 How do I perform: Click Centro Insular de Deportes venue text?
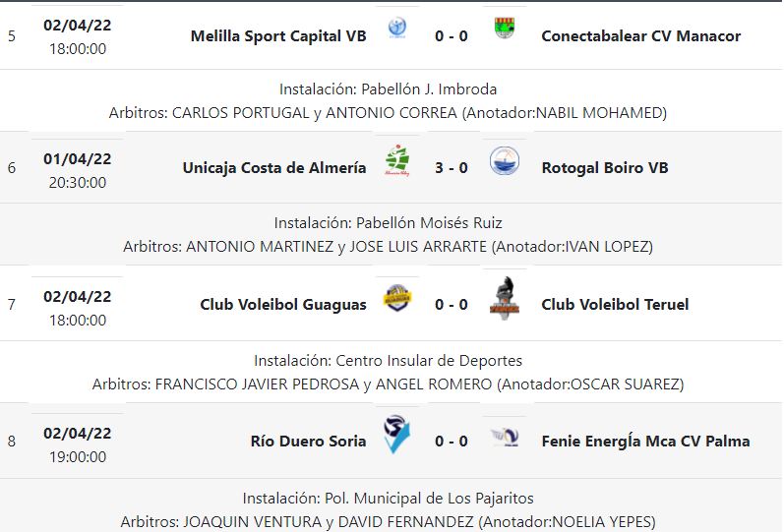tap(429, 361)
